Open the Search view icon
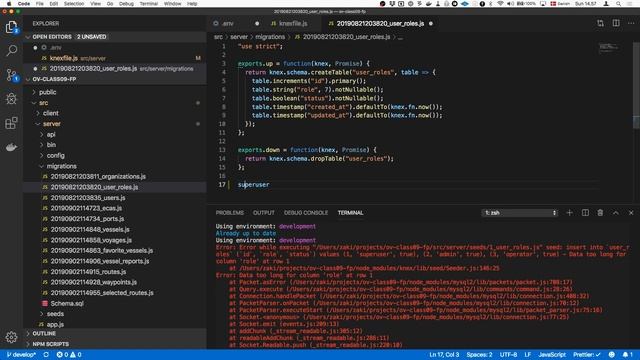The width and height of the screenshot is (640, 360). (x=11, y=51)
